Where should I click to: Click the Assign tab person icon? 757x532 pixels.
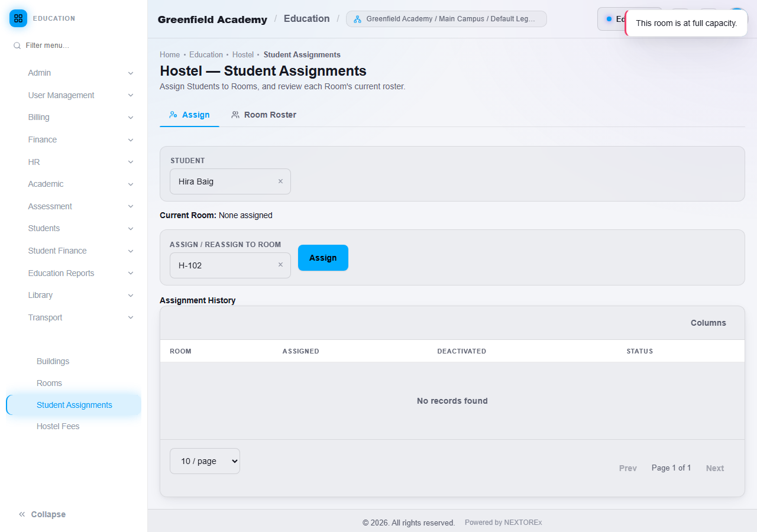click(173, 115)
